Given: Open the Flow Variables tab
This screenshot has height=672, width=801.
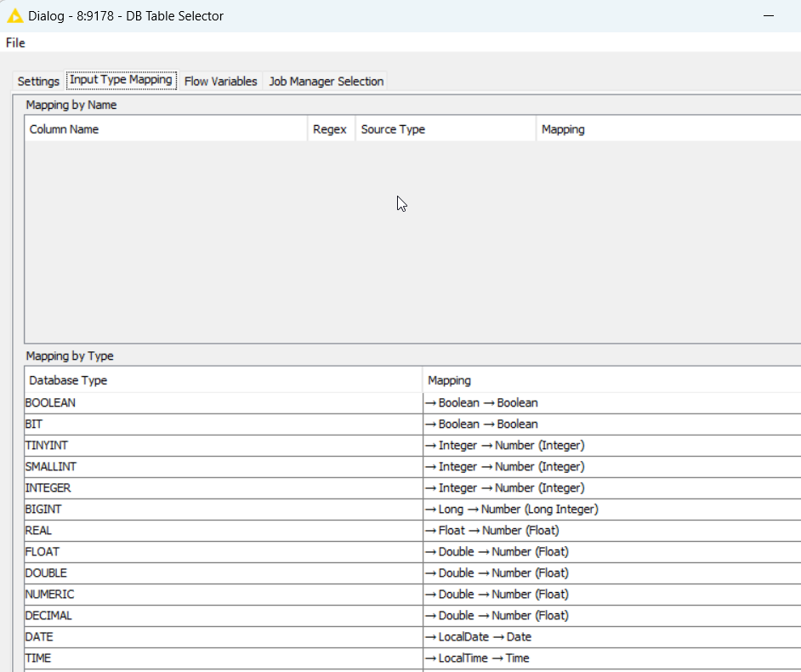Looking at the screenshot, I should click(220, 82).
